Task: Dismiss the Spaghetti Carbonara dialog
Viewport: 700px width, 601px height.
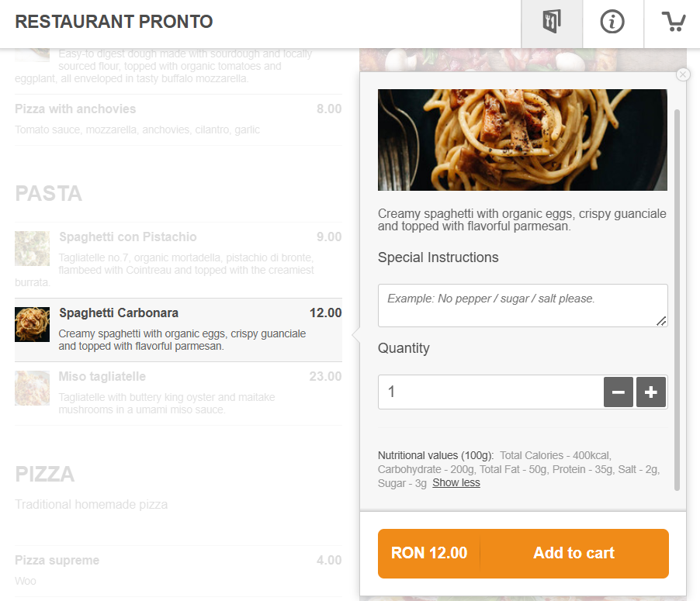Action: [x=682, y=74]
